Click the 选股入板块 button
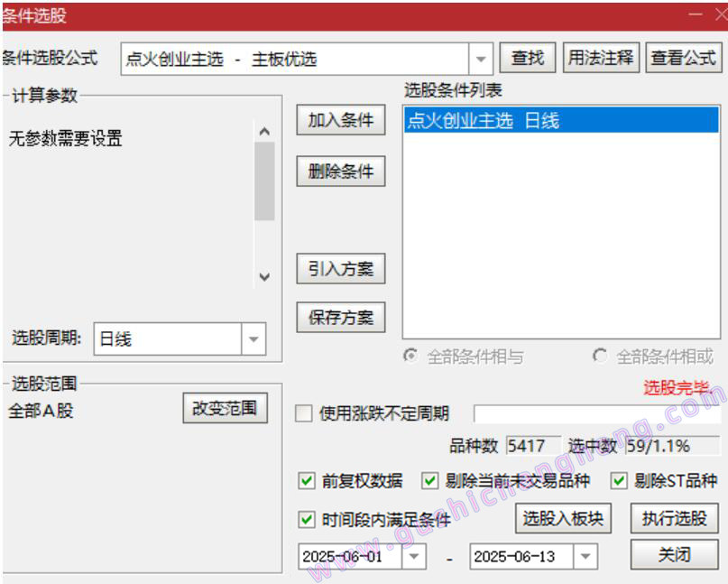 pos(563,518)
